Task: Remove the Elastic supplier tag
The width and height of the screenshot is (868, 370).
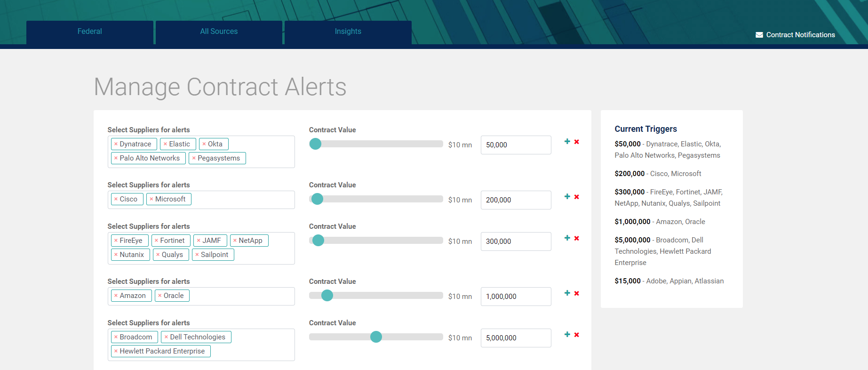Action: (165, 144)
